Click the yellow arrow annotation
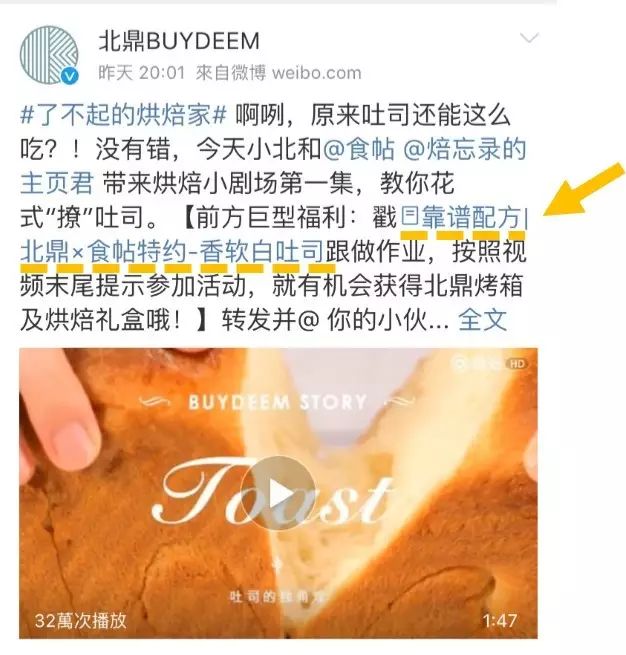The height and width of the screenshot is (655, 626). tap(583, 190)
